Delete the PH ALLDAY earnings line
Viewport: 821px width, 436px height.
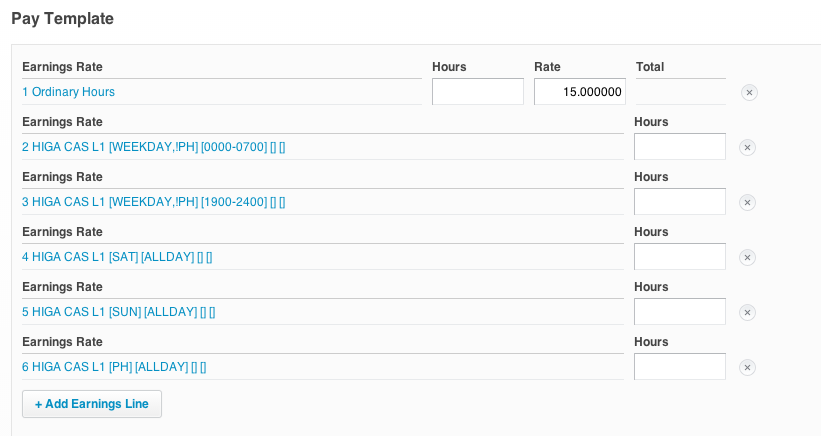point(747,367)
